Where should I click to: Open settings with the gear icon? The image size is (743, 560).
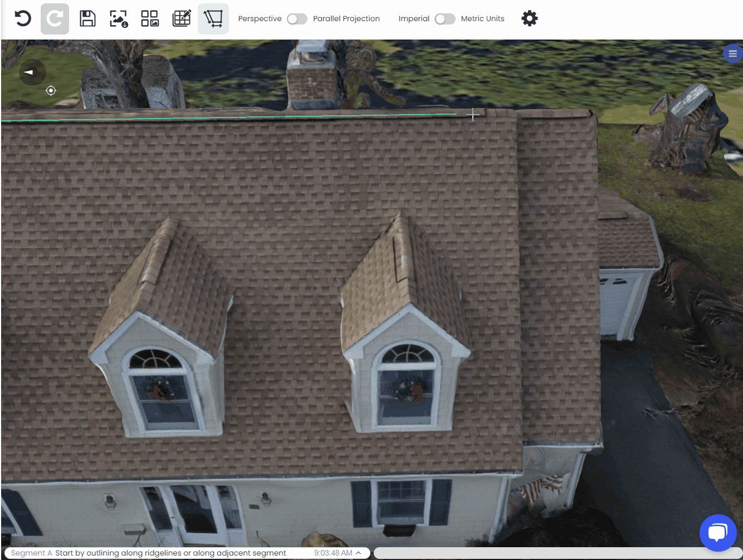pos(529,18)
